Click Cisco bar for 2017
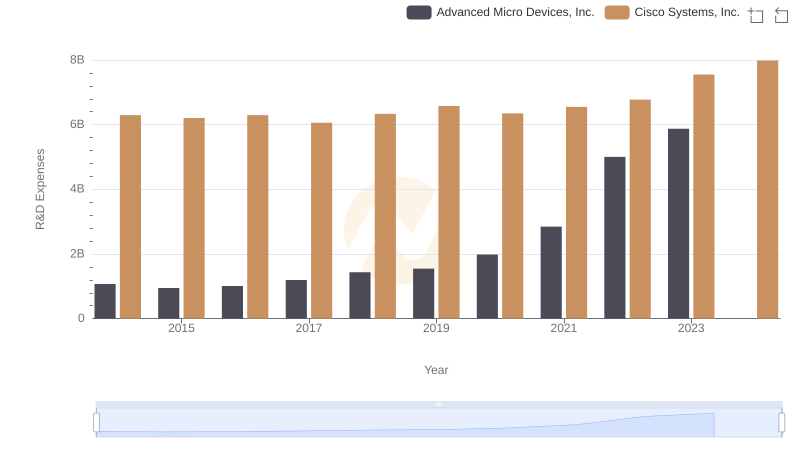Screen dimensions: 800x461 [321, 220]
